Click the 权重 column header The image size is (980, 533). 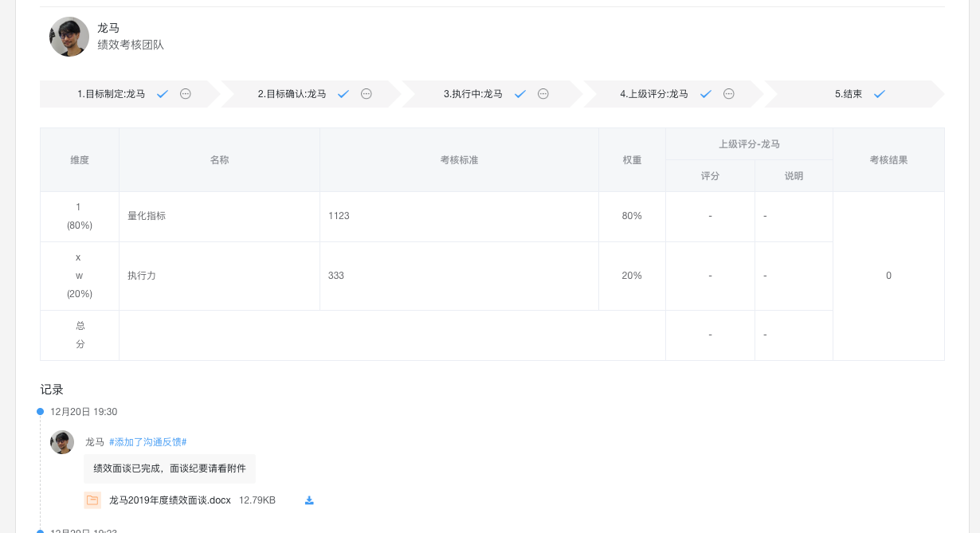tap(633, 160)
